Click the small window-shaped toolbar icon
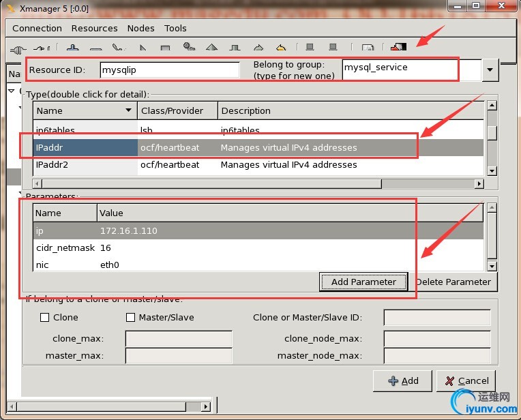 [368, 48]
